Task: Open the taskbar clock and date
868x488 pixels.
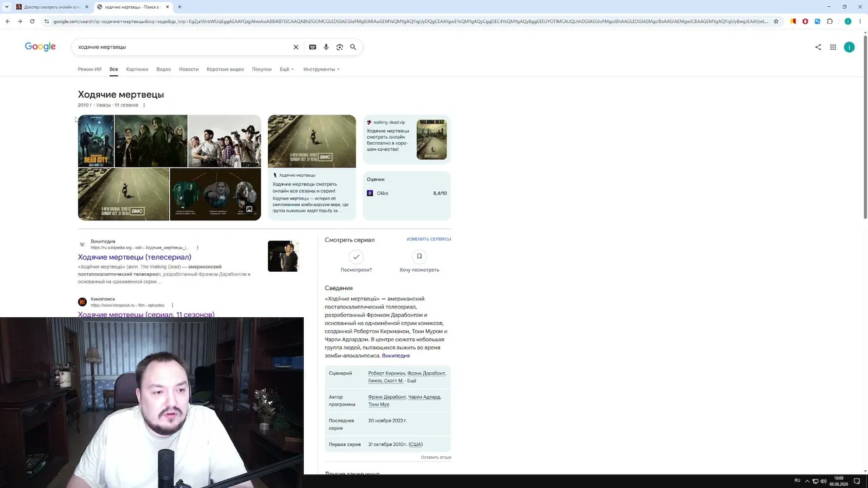Action: (x=839, y=481)
